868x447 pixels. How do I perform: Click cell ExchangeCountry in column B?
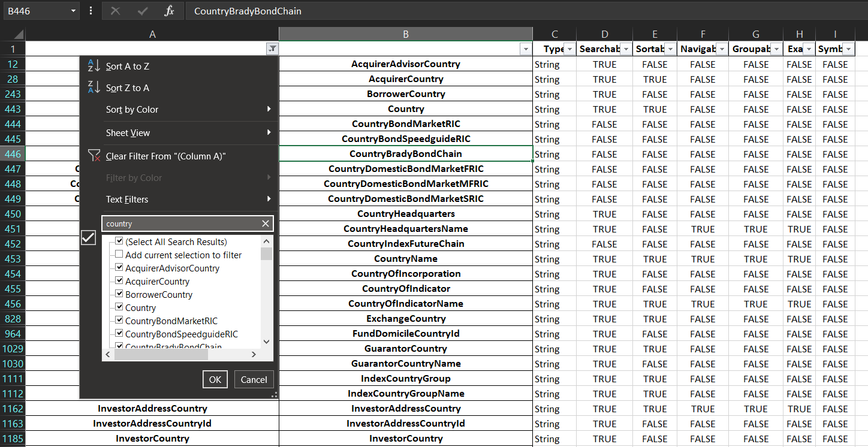(406, 319)
